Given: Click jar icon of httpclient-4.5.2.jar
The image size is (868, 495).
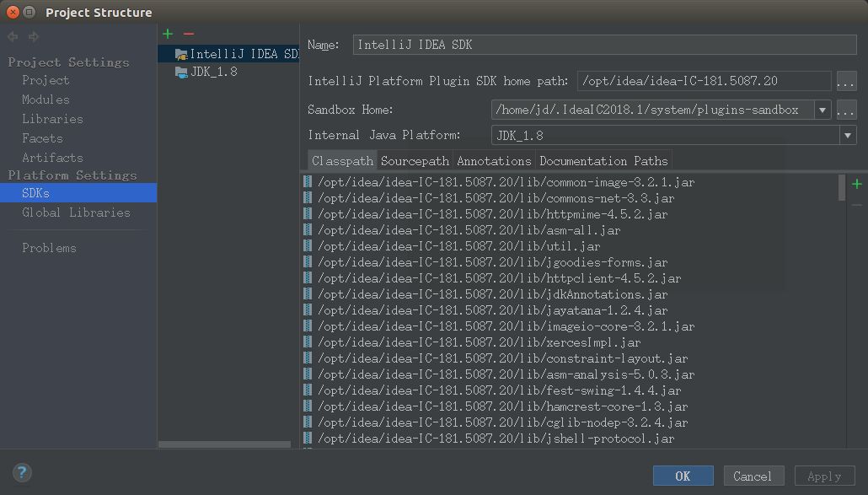Looking at the screenshot, I should click(308, 278).
